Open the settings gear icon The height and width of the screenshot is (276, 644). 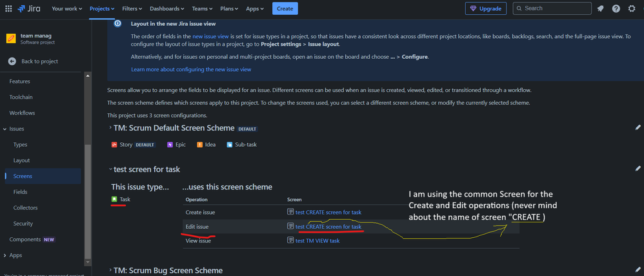pos(632,8)
